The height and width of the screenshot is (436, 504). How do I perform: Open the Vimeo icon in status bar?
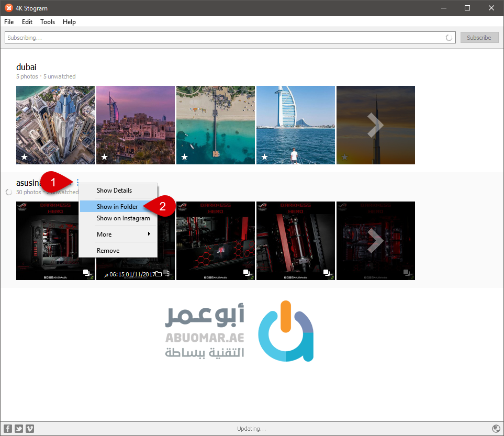(x=30, y=429)
